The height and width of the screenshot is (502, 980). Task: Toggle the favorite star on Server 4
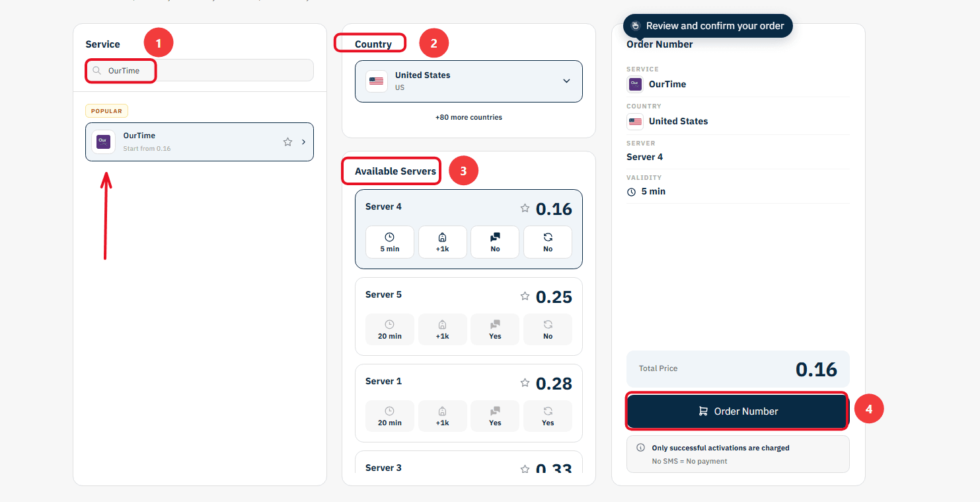(x=525, y=208)
